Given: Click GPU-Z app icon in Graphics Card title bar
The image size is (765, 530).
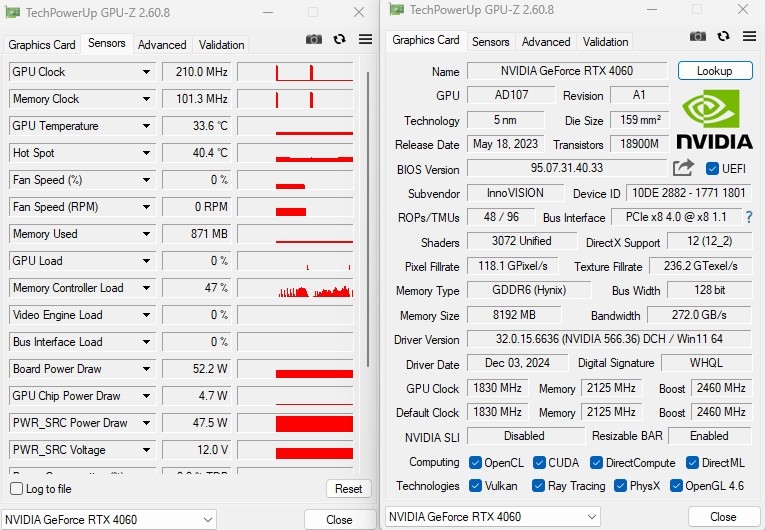Looking at the screenshot, I should [x=396, y=9].
